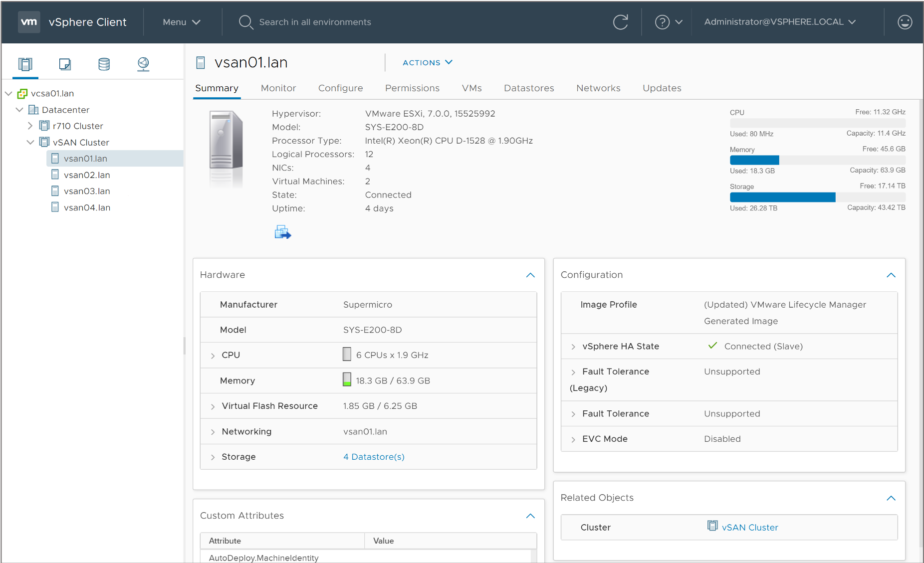The height and width of the screenshot is (563, 924).
Task: Click the host icon beside vsan01.lan title
Action: [201, 62]
